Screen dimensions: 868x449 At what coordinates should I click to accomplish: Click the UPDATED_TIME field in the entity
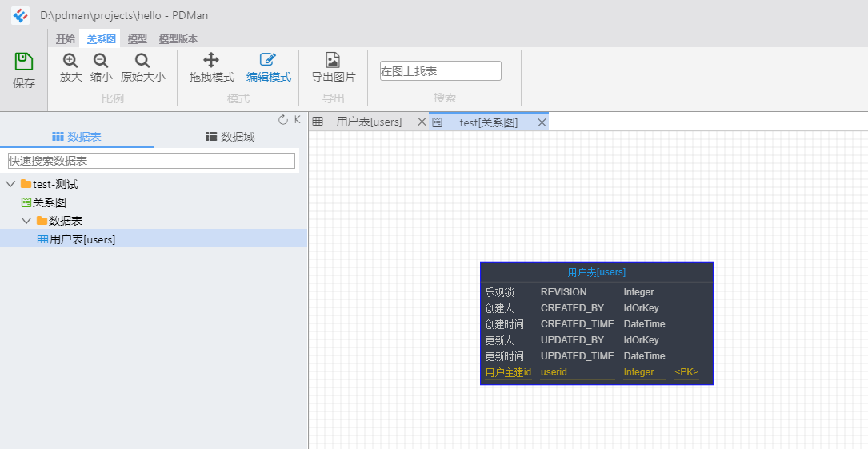click(578, 356)
